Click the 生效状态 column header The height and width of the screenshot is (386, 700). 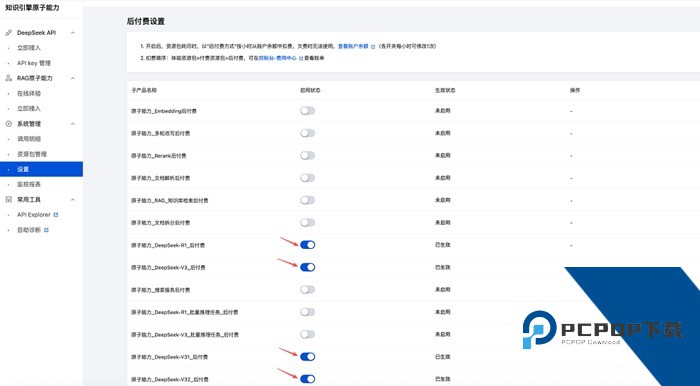[x=445, y=90]
